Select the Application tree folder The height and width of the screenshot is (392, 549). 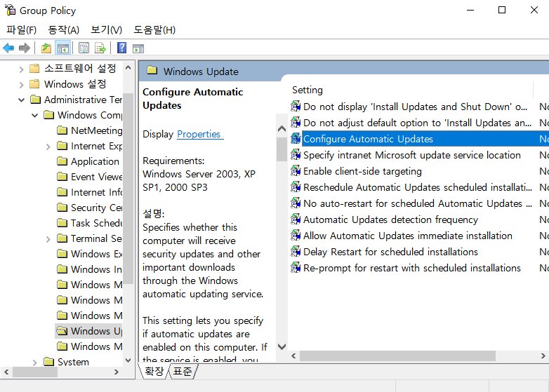tap(95, 161)
